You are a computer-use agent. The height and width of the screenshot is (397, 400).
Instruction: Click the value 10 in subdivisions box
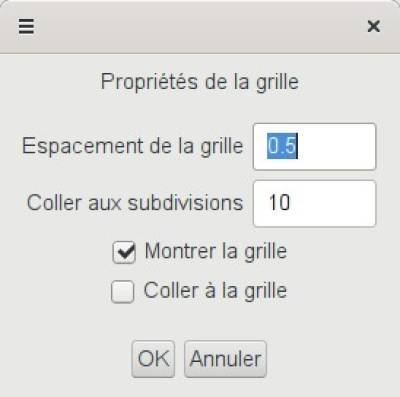[x=279, y=202]
